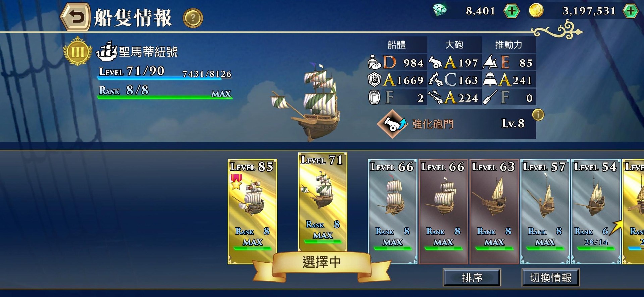This screenshot has width=644, height=297.
Task: Click the green gem currency icon
Action: coord(440,11)
